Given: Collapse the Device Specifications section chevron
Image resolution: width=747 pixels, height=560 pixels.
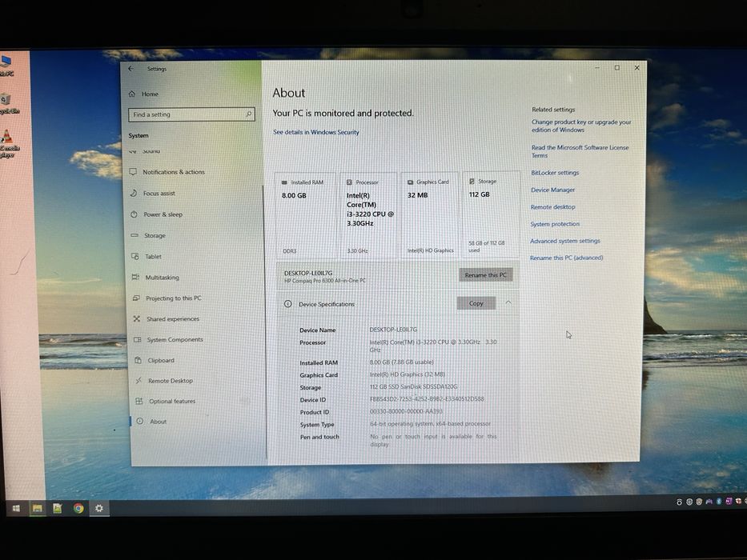Looking at the screenshot, I should tap(508, 303).
